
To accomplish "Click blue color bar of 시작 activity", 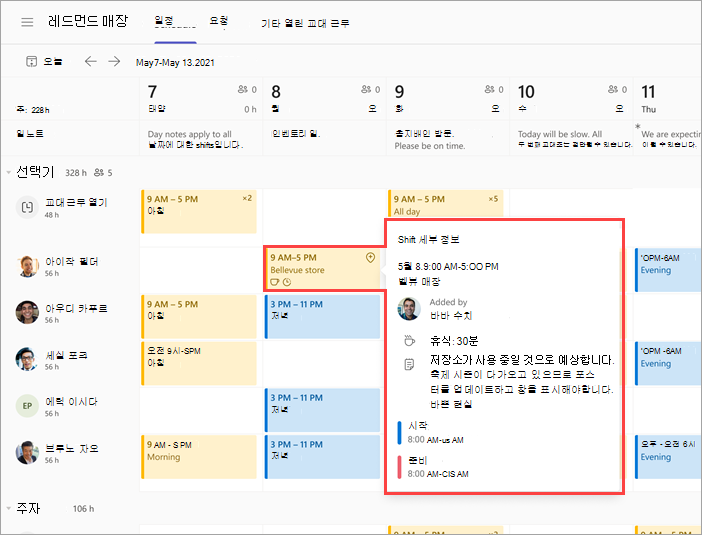I will coord(399,432).
